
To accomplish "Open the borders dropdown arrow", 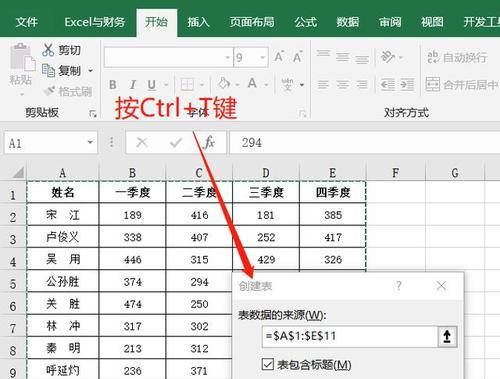I will (x=201, y=85).
